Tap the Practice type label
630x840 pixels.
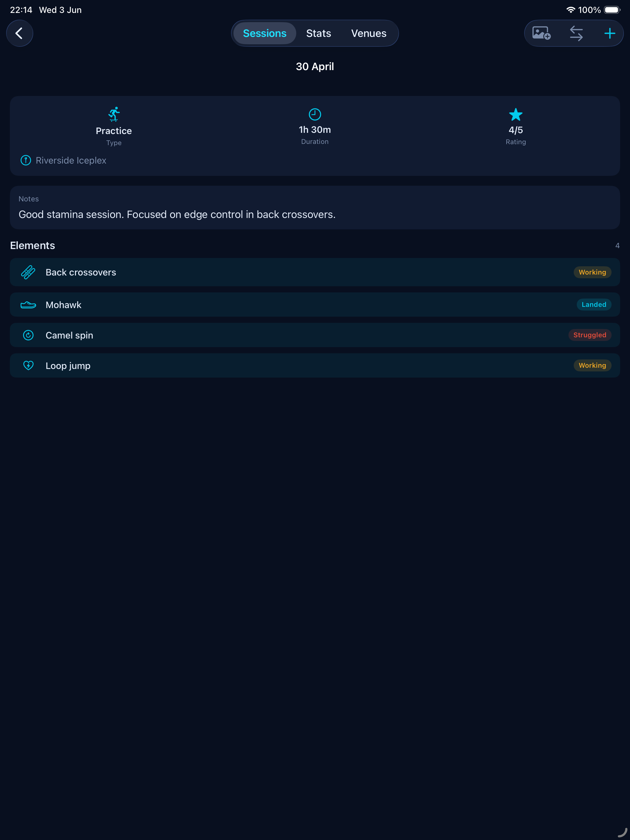click(114, 131)
